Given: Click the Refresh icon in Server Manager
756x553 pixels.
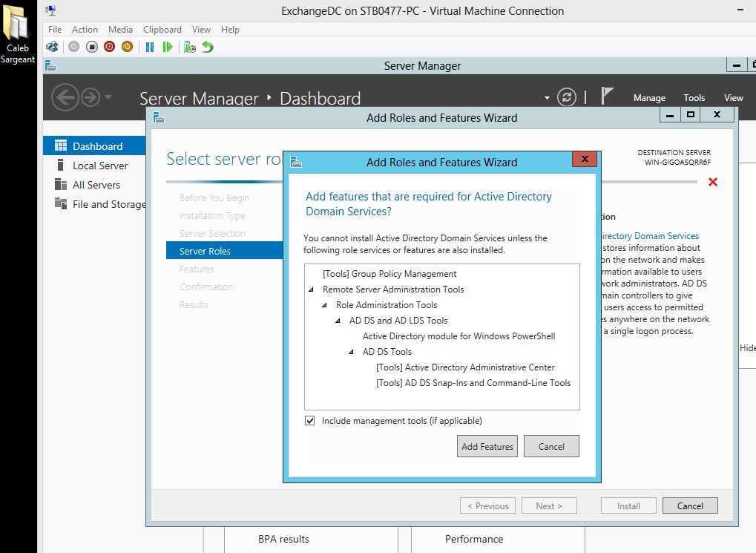Looking at the screenshot, I should (567, 97).
